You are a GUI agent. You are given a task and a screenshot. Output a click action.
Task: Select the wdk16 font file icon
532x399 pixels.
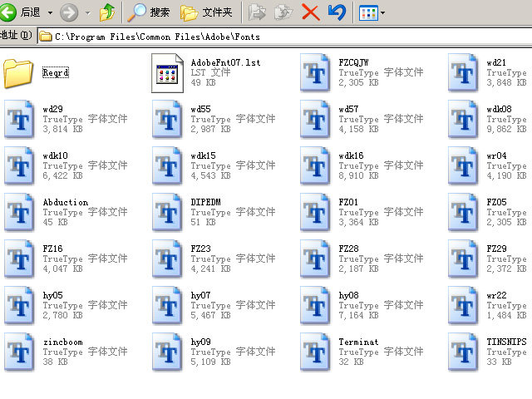tap(315, 165)
